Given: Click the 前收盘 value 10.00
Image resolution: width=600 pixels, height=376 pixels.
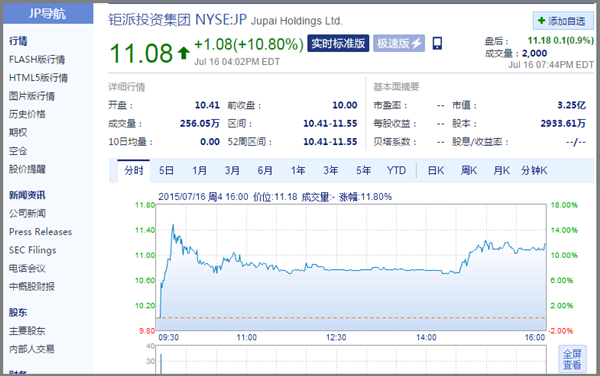Looking at the screenshot, I should [345, 105].
